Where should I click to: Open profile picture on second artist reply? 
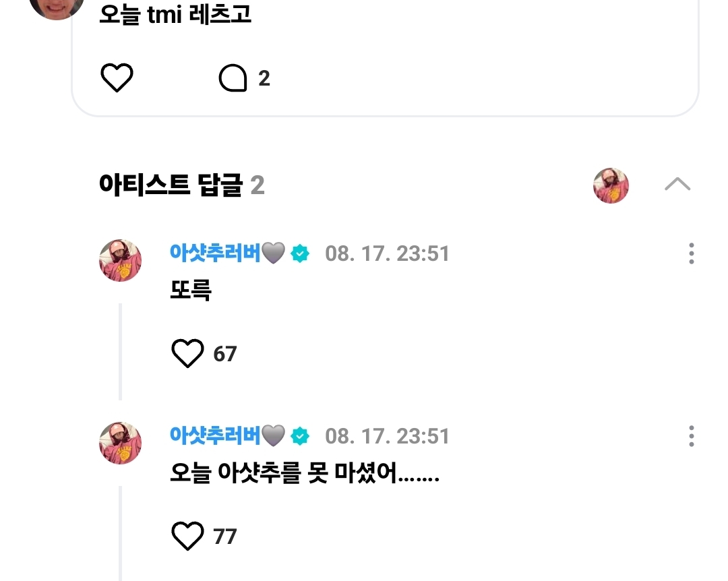point(120,443)
